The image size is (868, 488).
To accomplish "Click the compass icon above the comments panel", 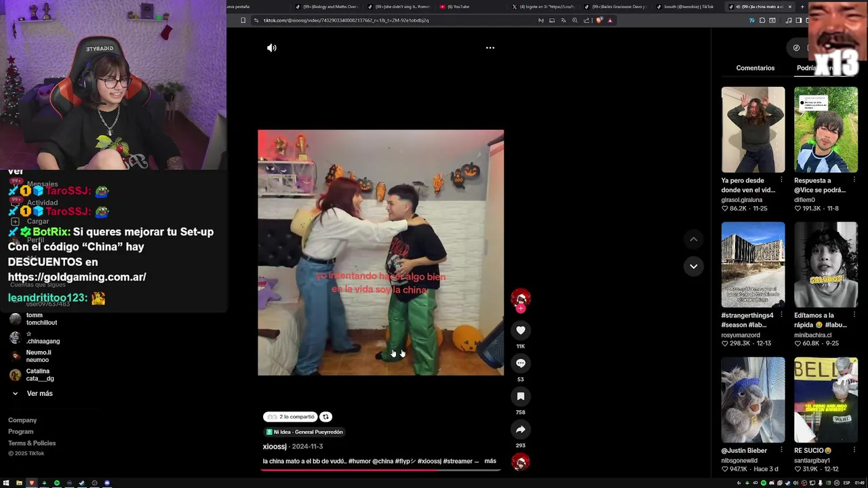I will pos(796,48).
